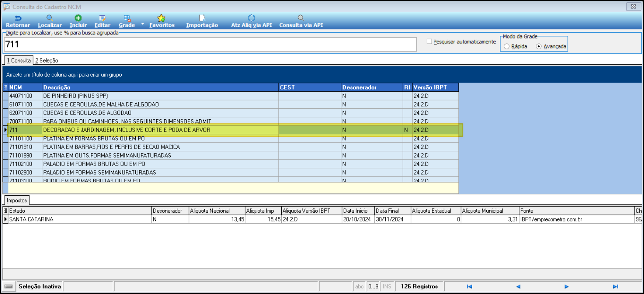Click the Fonte column header
Image resolution: width=644 pixels, height=294 pixels.
[577, 211]
